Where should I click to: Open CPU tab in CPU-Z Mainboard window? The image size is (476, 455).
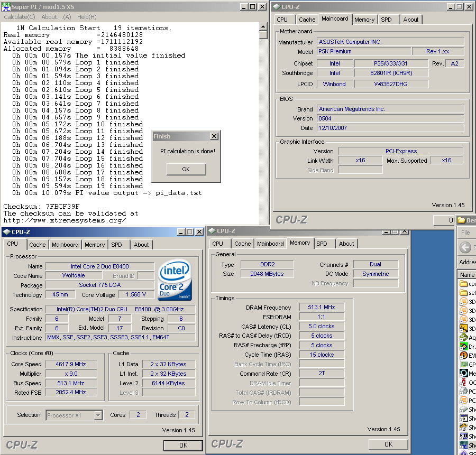(x=282, y=20)
